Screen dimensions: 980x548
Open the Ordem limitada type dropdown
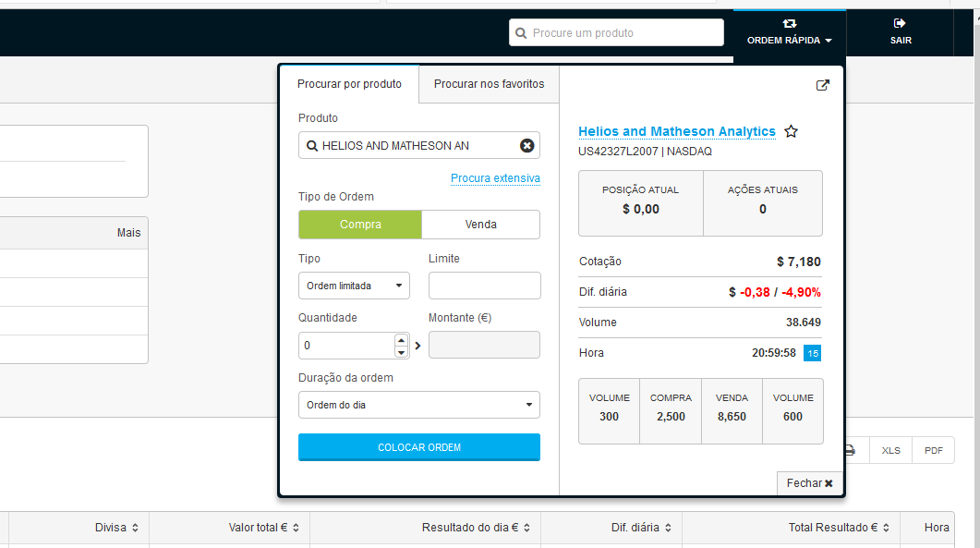pyautogui.click(x=354, y=286)
